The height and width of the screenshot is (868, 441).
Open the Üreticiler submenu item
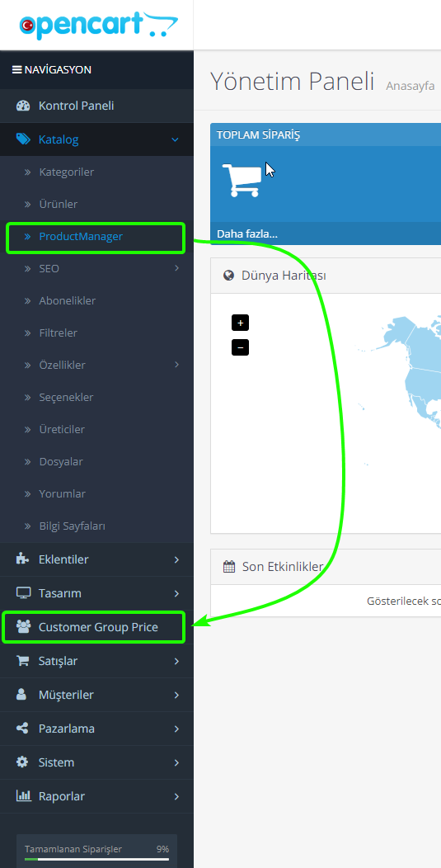pyautogui.click(x=96, y=429)
